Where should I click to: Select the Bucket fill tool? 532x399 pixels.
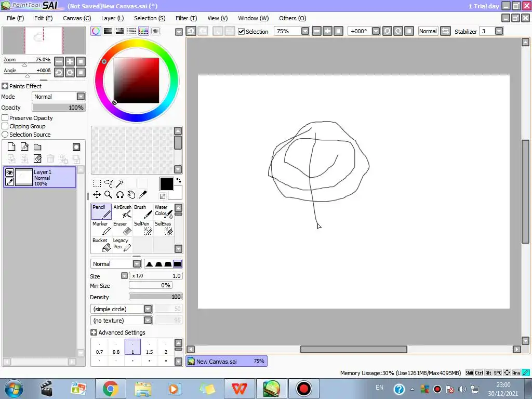coord(101,245)
